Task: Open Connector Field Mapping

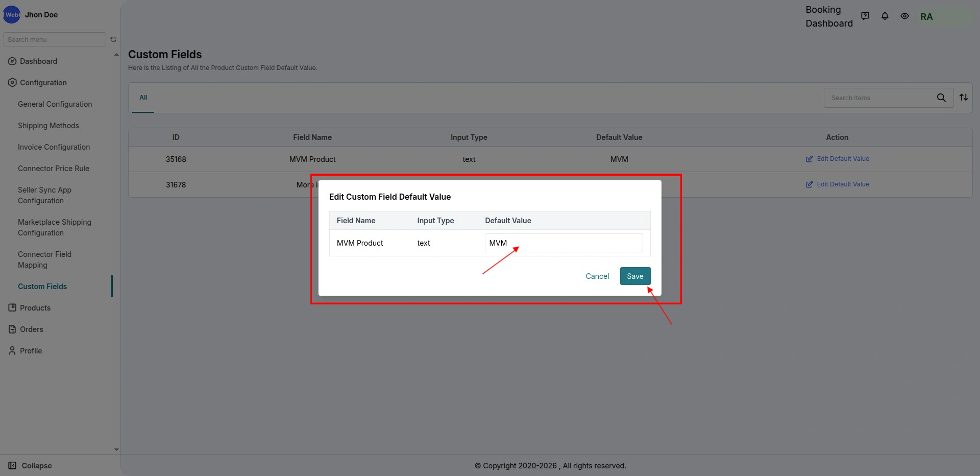Action: 44,259
